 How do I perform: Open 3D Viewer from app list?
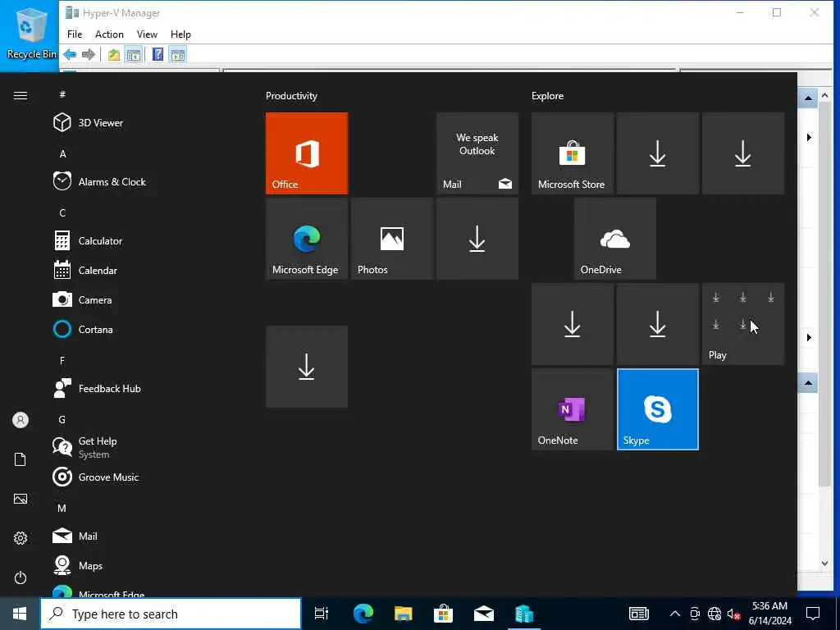pyautogui.click(x=144, y=123)
